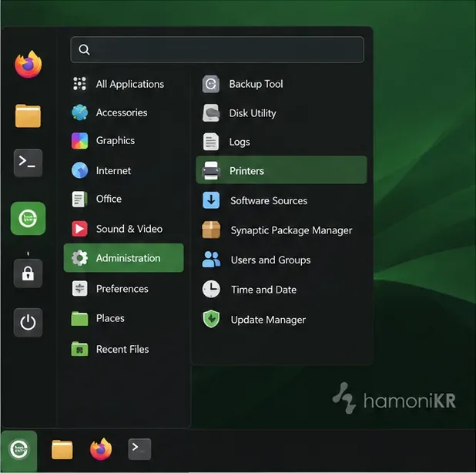Open file manager from the taskbar
The height and width of the screenshot is (473, 476).
(62, 449)
